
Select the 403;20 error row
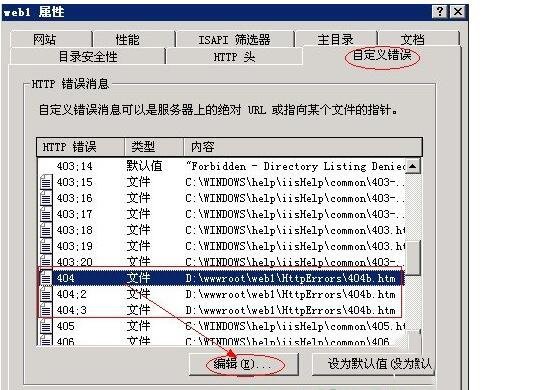coord(221,262)
